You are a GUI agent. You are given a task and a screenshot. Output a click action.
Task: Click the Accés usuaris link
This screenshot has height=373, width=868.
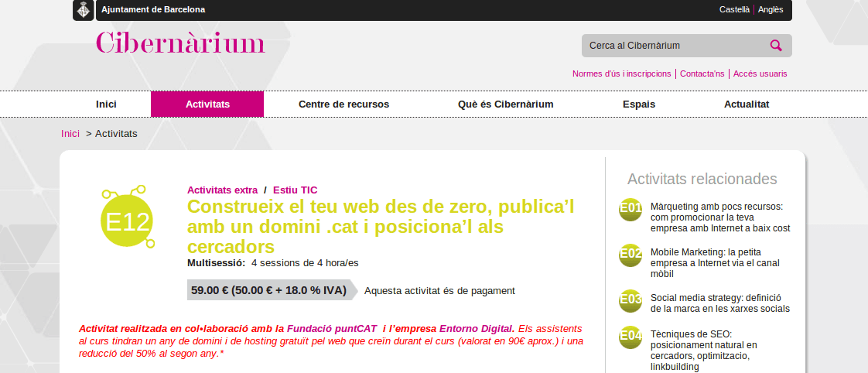click(760, 74)
